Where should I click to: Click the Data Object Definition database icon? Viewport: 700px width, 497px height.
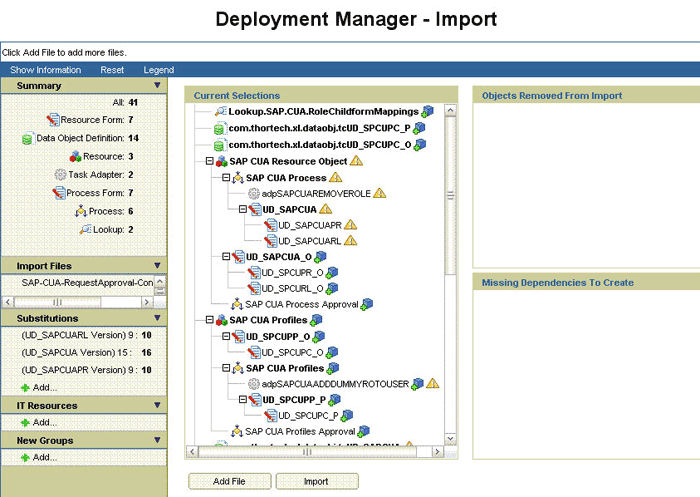pyautogui.click(x=28, y=138)
